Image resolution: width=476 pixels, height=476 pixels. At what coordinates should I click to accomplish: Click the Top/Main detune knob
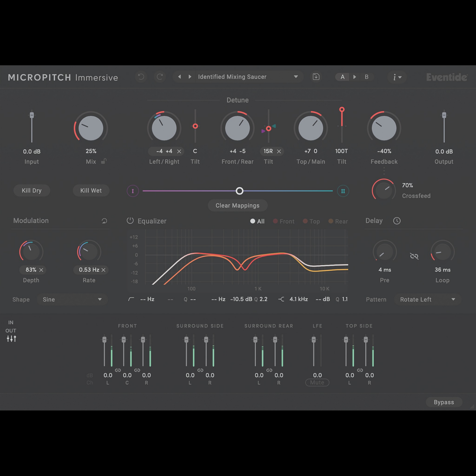(x=311, y=128)
